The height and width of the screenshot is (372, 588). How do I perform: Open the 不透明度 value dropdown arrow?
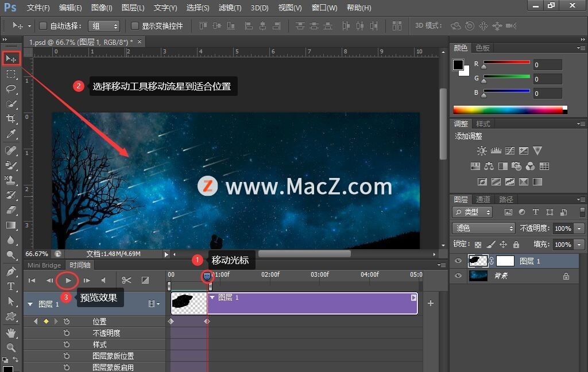(580, 228)
